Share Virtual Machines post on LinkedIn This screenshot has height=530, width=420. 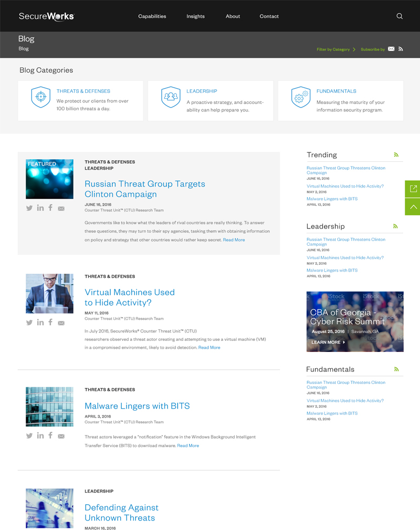pyautogui.click(x=40, y=323)
